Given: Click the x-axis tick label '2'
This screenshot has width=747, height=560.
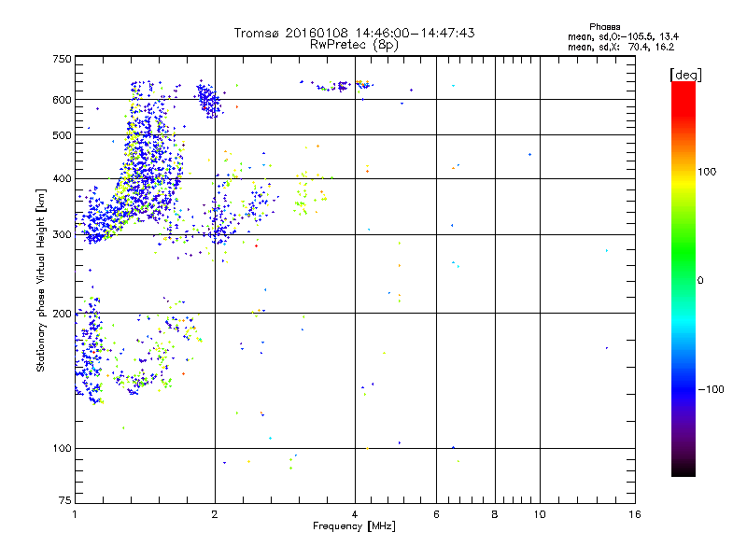Looking at the screenshot, I should tap(215, 514).
